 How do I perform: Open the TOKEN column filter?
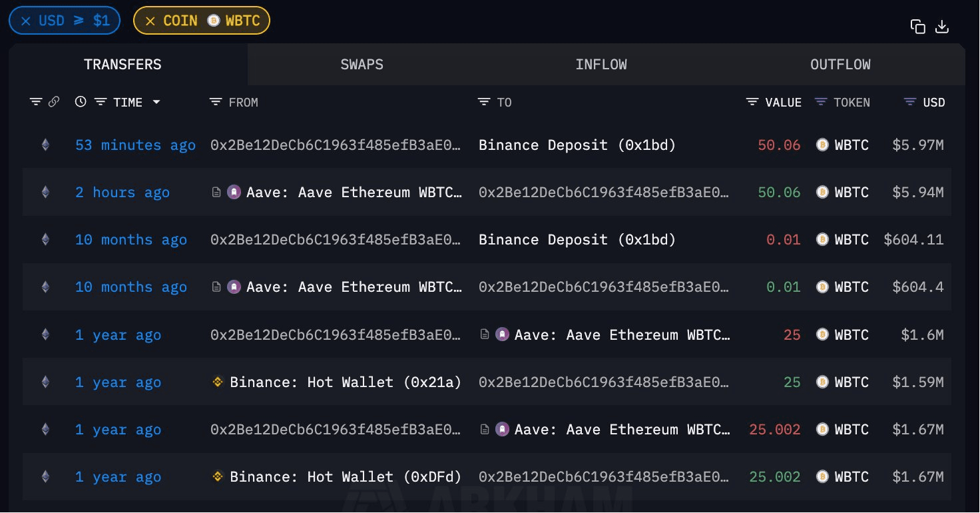click(x=822, y=102)
